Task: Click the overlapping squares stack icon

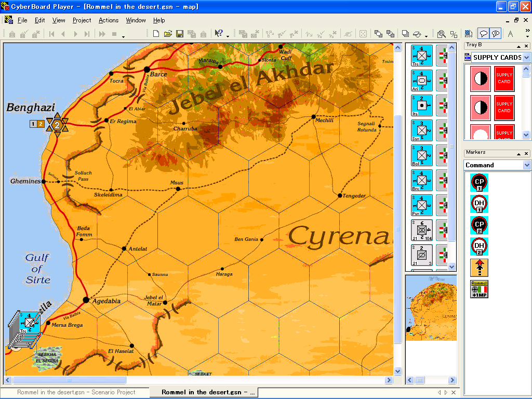Action: (x=405, y=34)
